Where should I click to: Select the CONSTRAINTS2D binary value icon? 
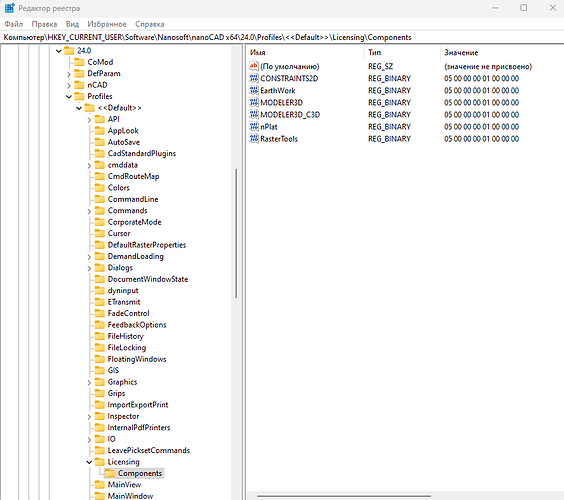[254, 78]
